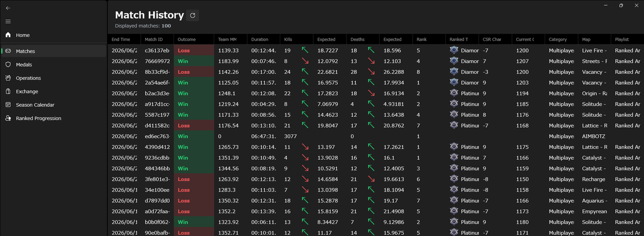The height and width of the screenshot is (236, 644).
Task: Click the back arrow icon
Action: (8, 8)
